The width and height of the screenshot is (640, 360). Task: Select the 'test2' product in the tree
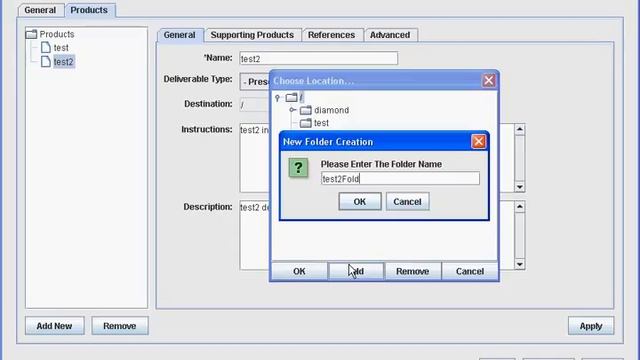point(64,62)
